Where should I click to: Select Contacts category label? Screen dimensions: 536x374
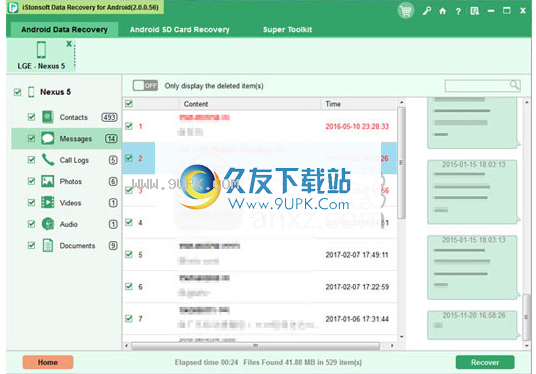click(73, 117)
